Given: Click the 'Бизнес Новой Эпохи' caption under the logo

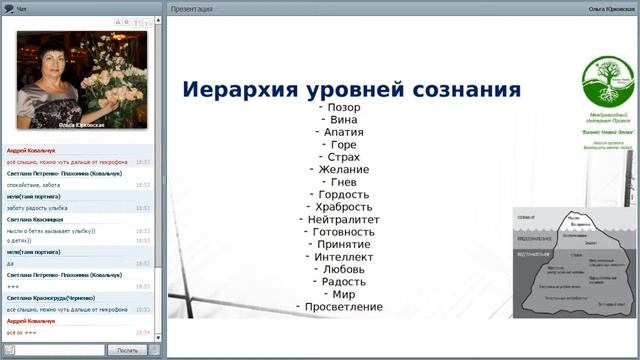Looking at the screenshot, I should (x=608, y=132).
